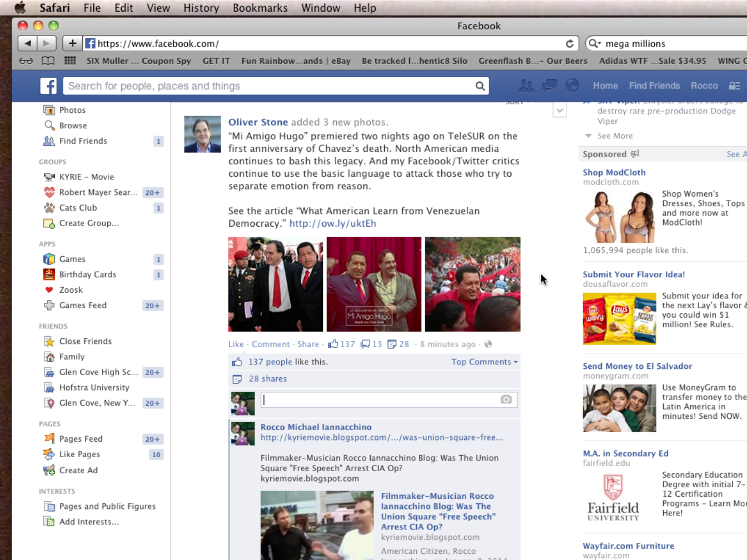Click the Create Group link
747x560 pixels.
(89, 223)
